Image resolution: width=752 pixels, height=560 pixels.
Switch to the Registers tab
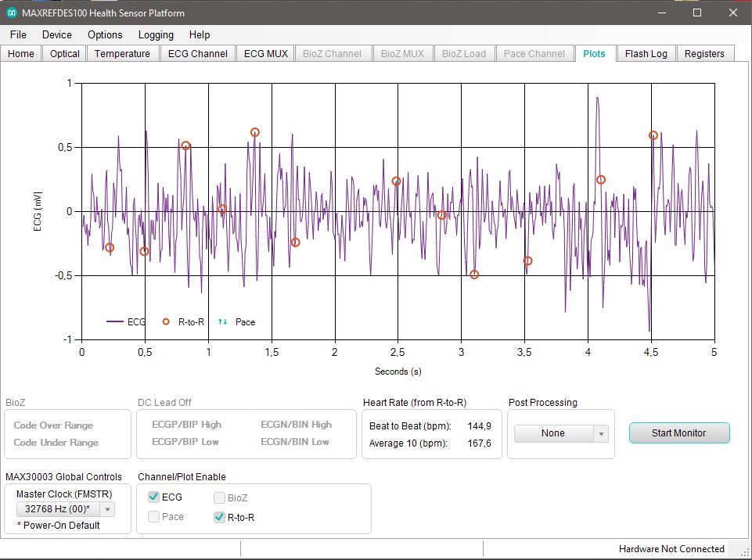(703, 53)
